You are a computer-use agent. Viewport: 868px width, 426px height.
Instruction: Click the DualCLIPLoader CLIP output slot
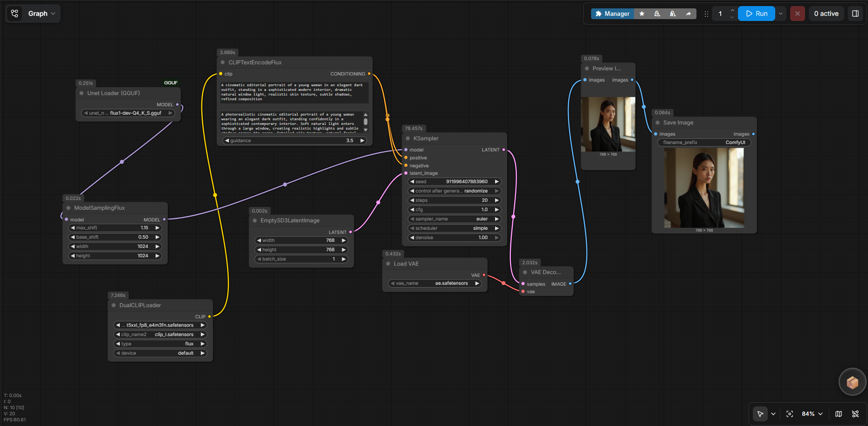tap(209, 316)
